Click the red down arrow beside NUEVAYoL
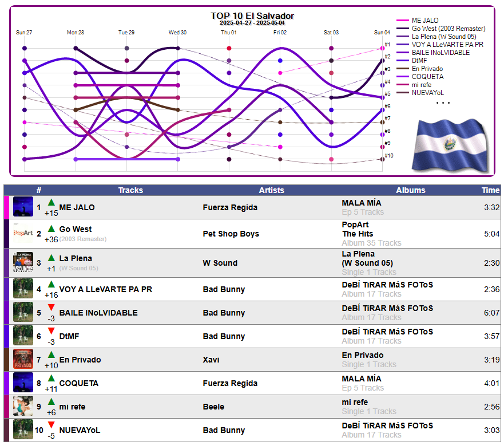Screen dimensions: 504x445 (x=51, y=425)
